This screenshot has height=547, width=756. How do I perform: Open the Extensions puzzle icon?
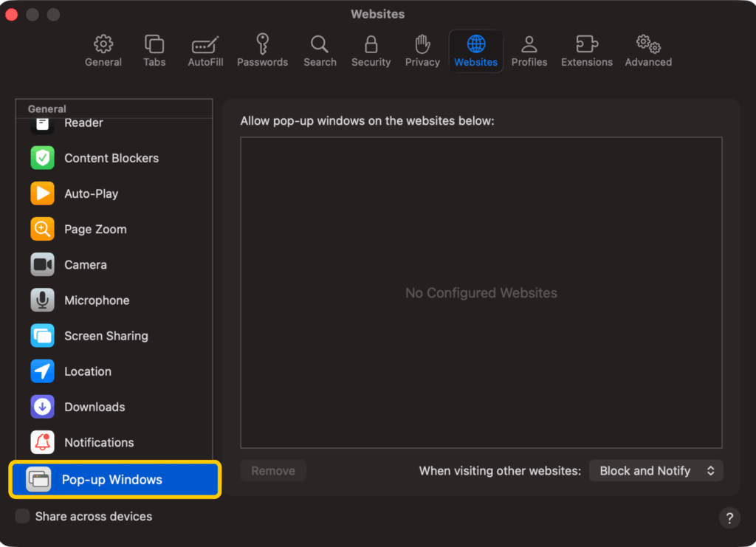pyautogui.click(x=587, y=44)
